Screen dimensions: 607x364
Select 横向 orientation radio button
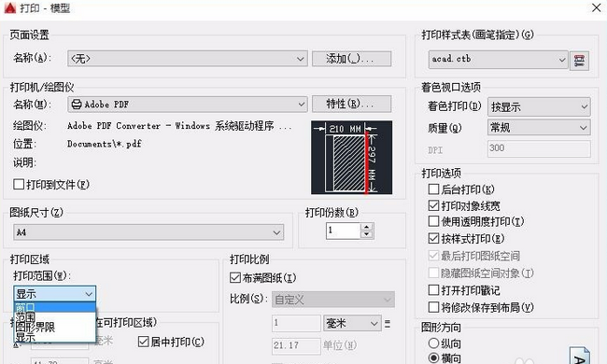pyautogui.click(x=434, y=358)
